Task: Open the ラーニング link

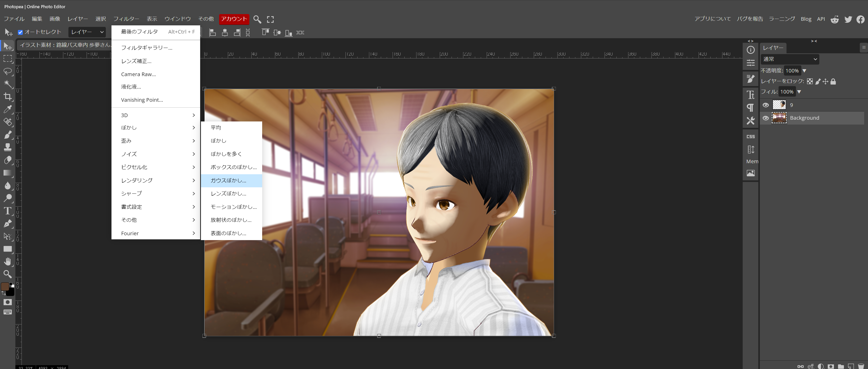Action: [781, 19]
